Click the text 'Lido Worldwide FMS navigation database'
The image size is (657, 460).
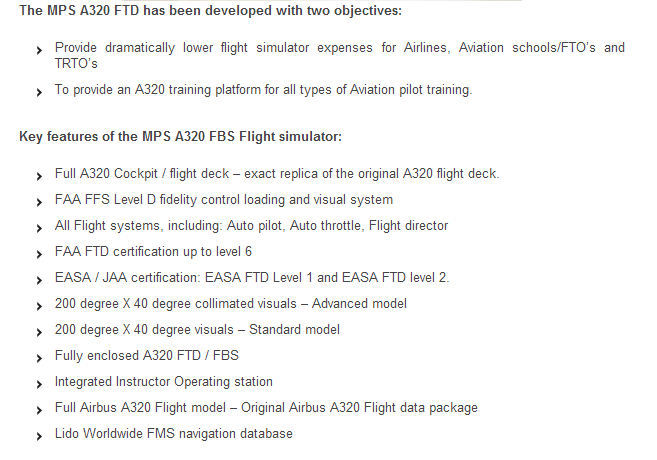pyautogui.click(x=173, y=433)
